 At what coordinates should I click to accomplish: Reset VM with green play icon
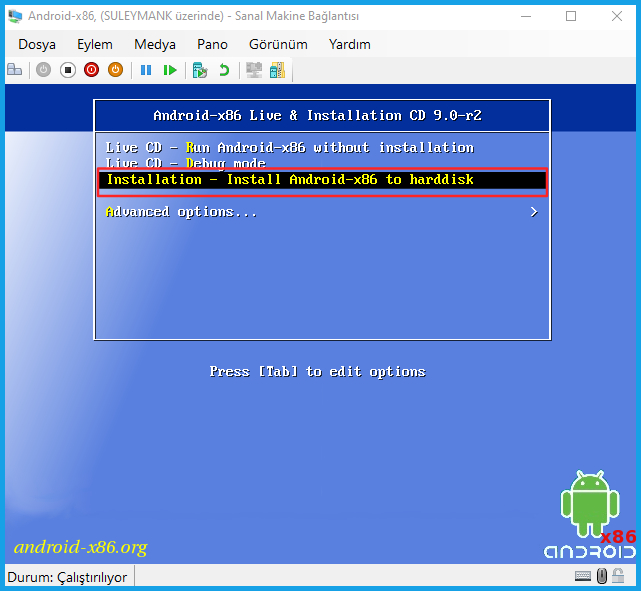(170, 70)
